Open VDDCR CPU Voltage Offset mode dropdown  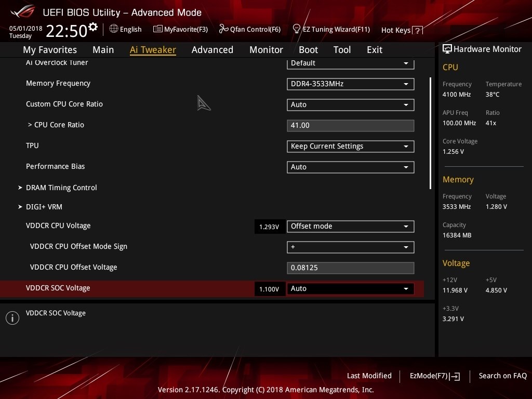tap(351, 227)
